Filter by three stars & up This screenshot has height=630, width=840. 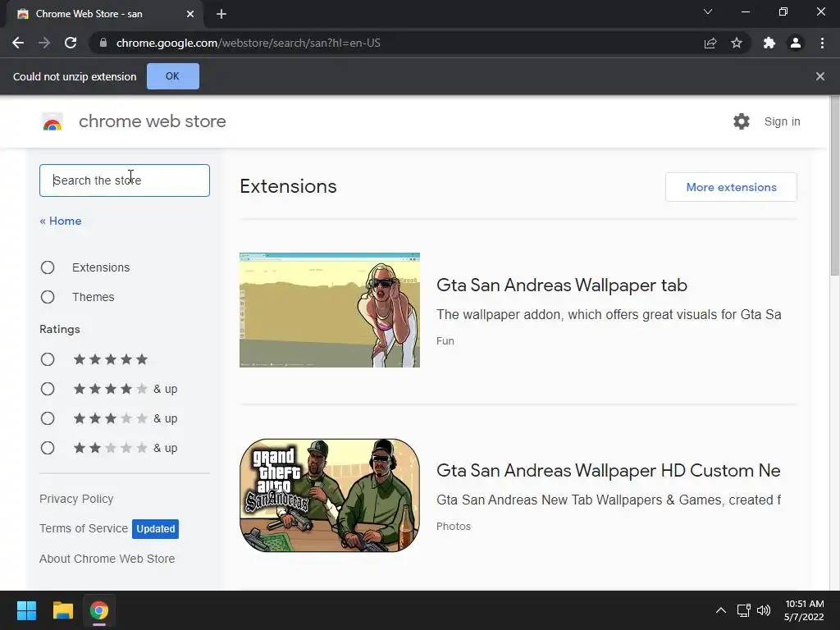48,418
